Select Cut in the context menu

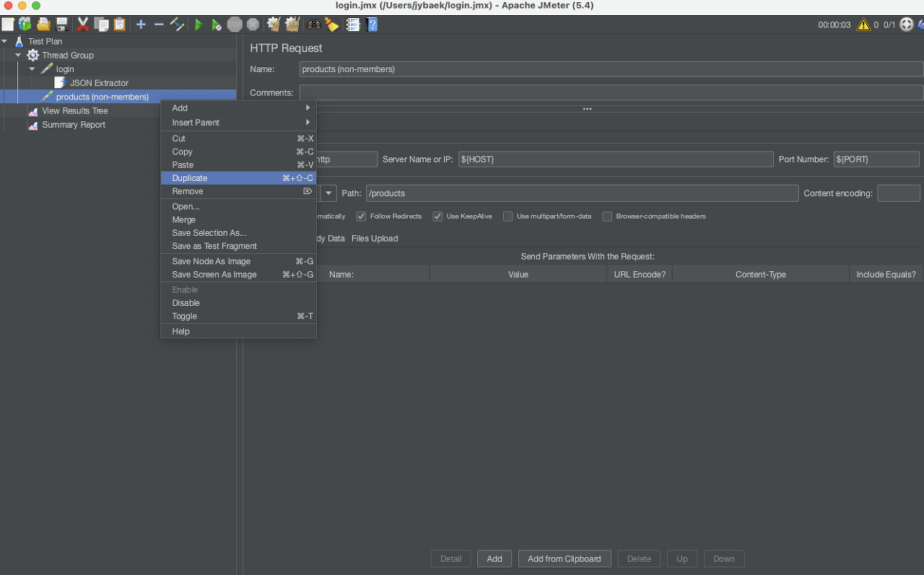[x=238, y=139]
